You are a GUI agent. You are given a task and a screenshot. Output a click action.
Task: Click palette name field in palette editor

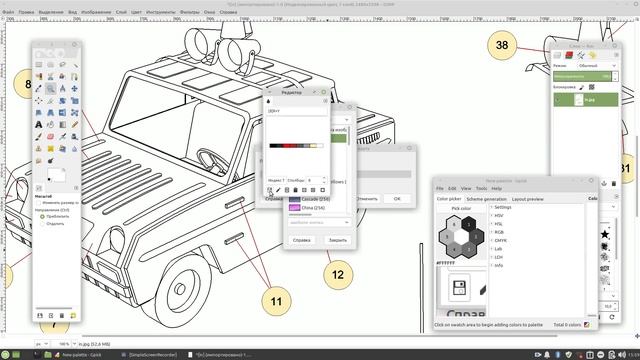(296, 111)
